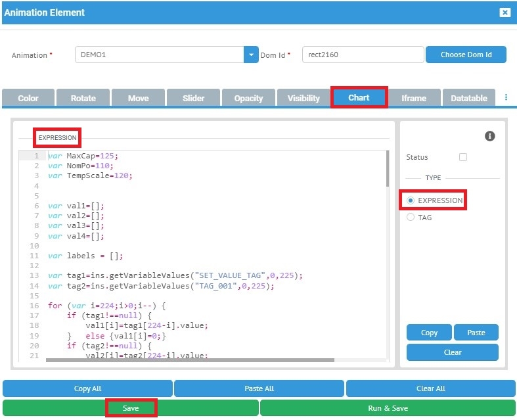Click the Dom Id input field

(362, 55)
